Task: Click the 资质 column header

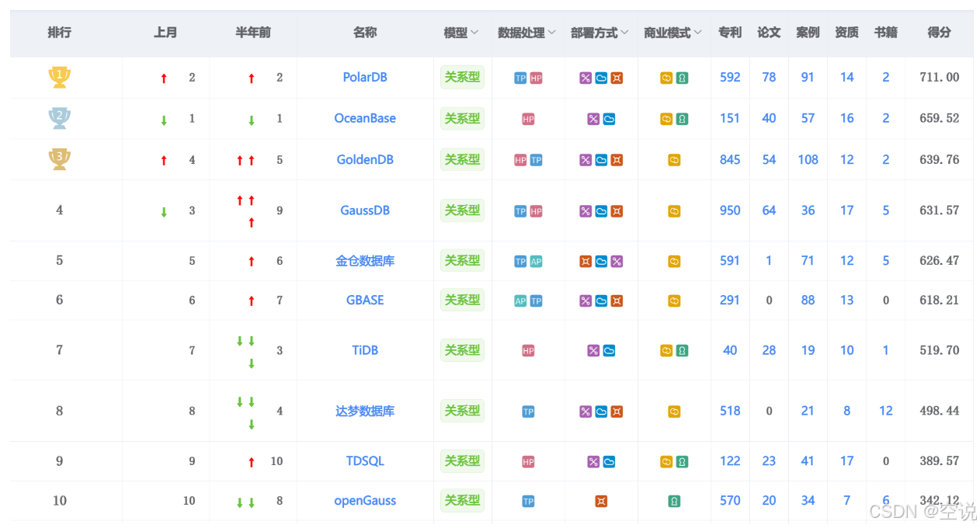Action: 846,33
